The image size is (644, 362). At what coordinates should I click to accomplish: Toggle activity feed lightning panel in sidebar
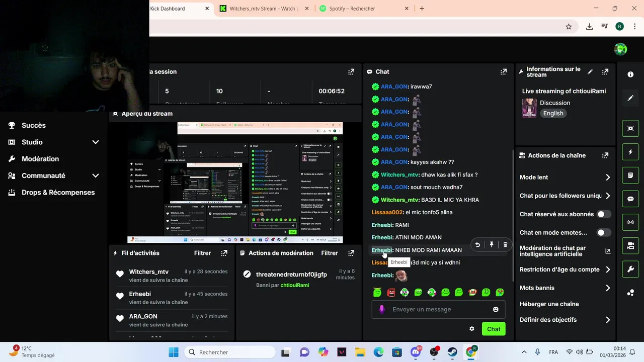pos(630,152)
